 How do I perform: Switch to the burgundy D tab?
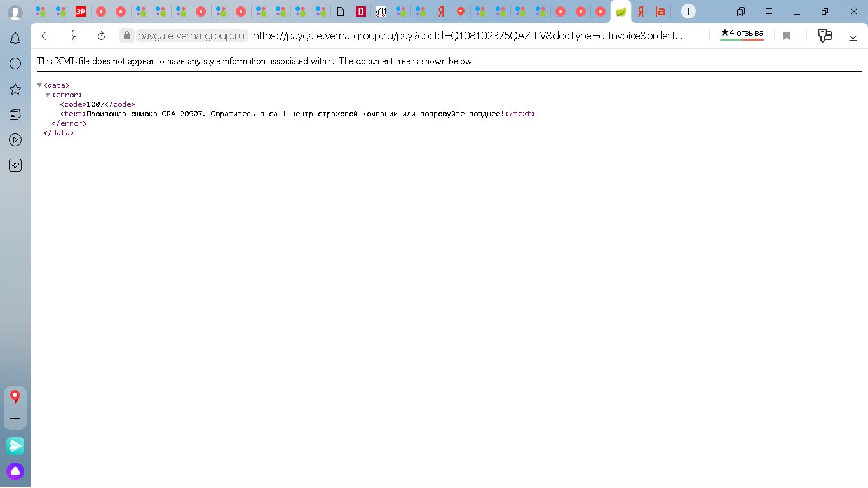361,11
